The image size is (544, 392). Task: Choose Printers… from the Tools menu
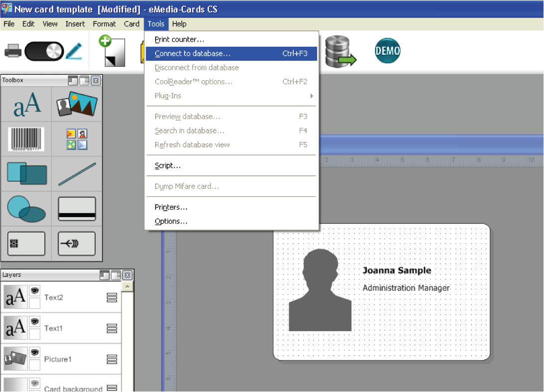tap(231, 207)
